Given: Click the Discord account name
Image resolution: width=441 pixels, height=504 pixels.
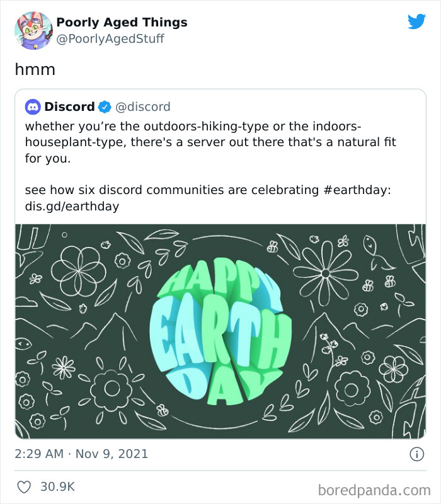Looking at the screenshot, I should click(69, 106).
